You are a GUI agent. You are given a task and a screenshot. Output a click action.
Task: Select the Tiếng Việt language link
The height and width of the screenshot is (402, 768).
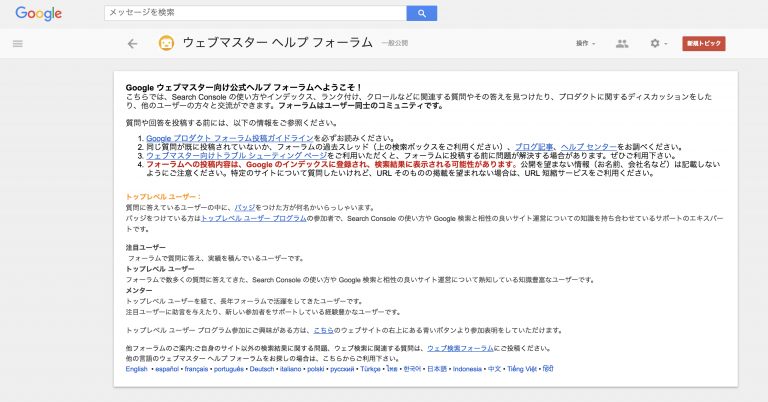pyautogui.click(x=522, y=369)
